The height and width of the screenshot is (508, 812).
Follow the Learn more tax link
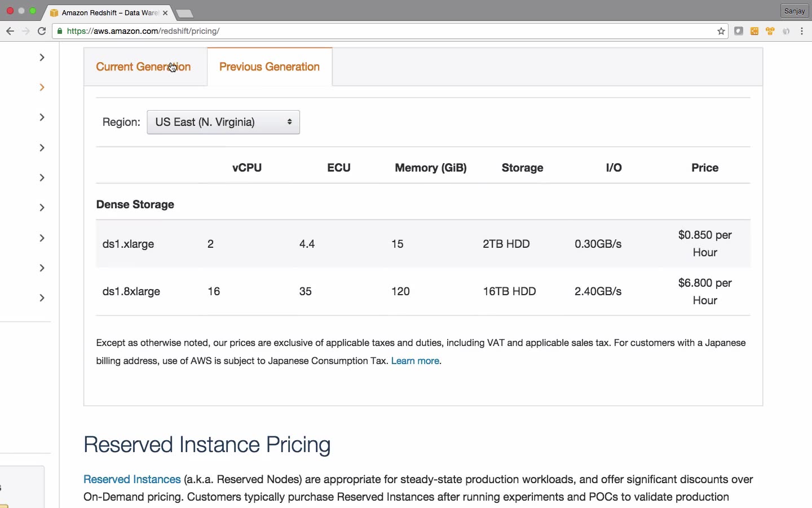point(415,361)
